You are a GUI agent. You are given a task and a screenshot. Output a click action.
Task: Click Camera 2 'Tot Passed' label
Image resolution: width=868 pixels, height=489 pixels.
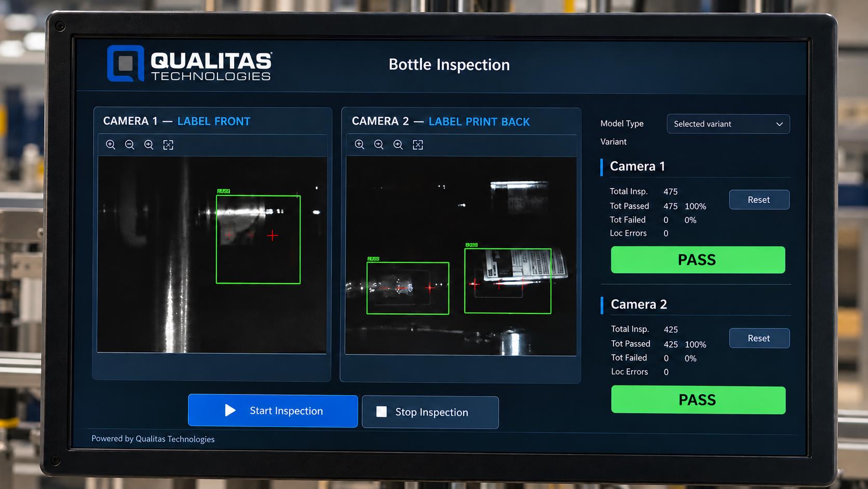coord(631,344)
